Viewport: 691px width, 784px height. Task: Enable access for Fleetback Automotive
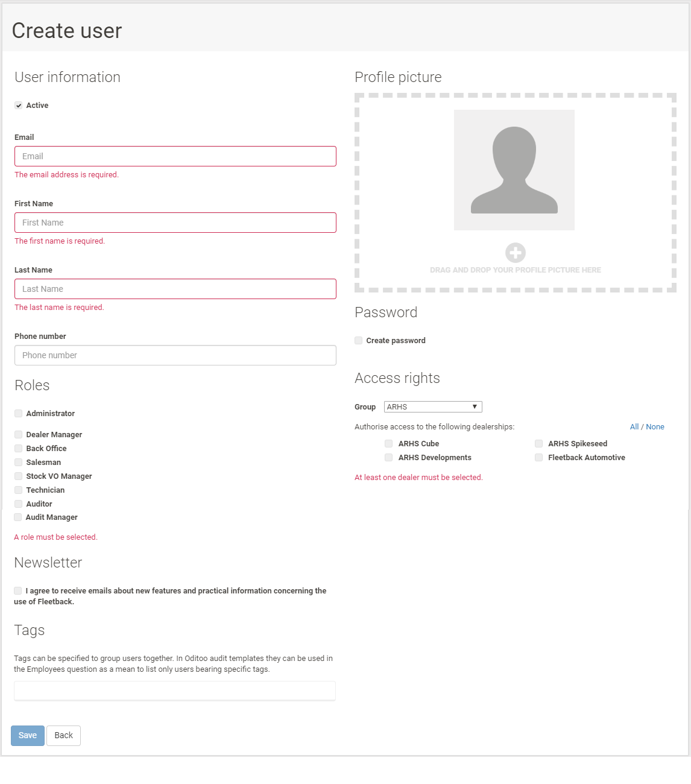click(x=538, y=457)
